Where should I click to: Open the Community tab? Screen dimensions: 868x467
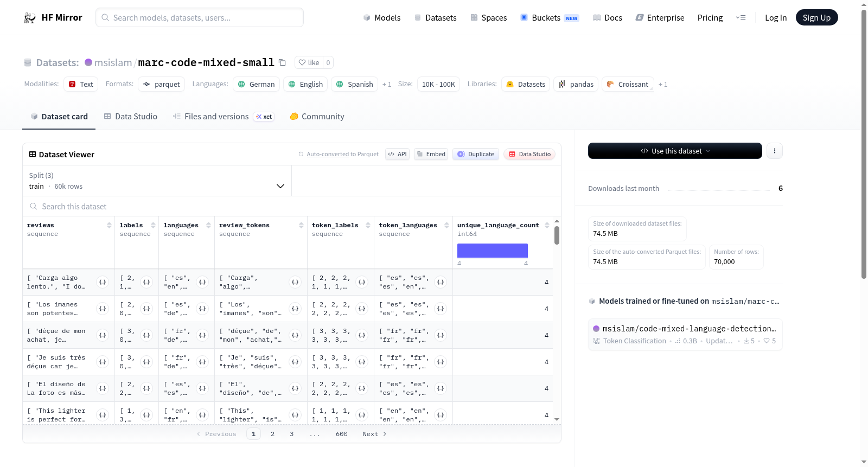click(x=317, y=117)
